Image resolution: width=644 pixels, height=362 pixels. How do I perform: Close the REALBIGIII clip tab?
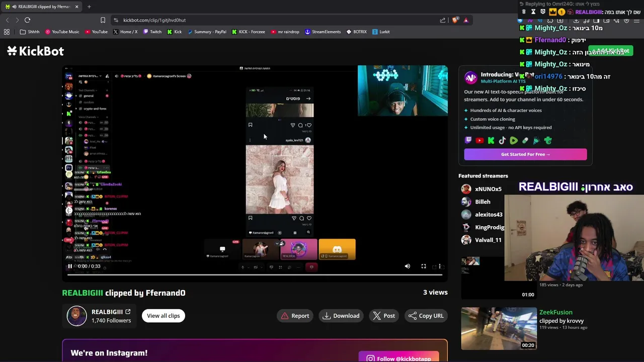[76, 7]
